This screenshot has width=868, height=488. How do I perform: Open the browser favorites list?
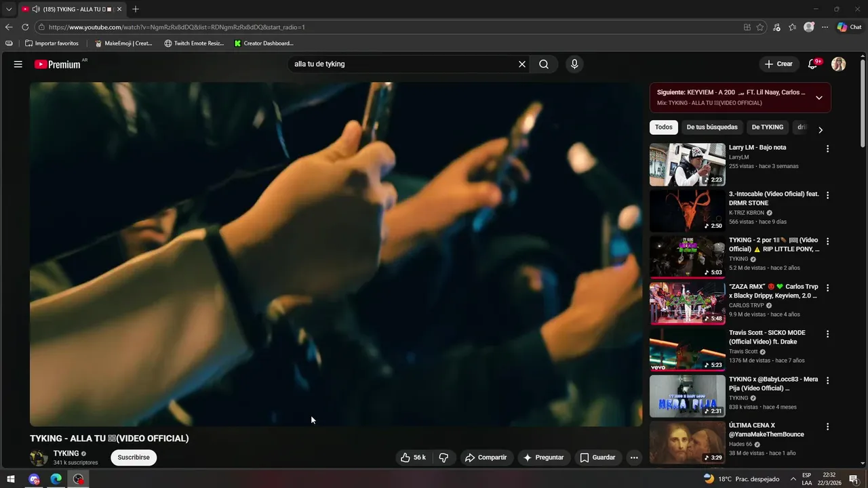tap(793, 27)
